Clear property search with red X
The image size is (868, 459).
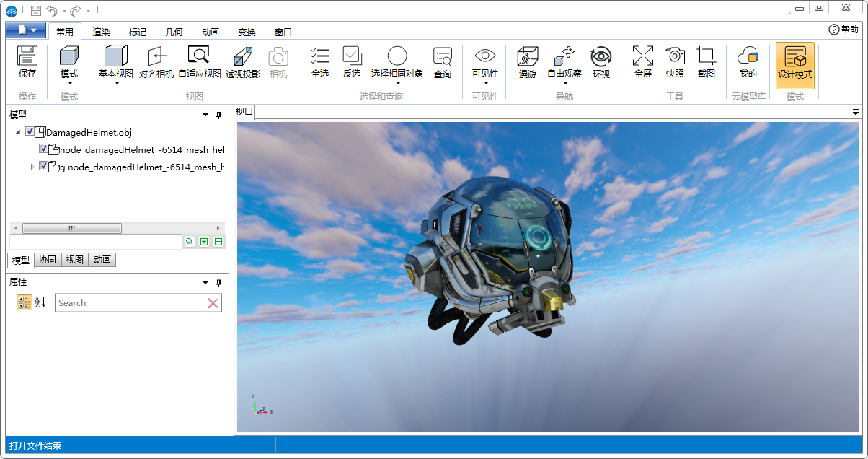[213, 303]
